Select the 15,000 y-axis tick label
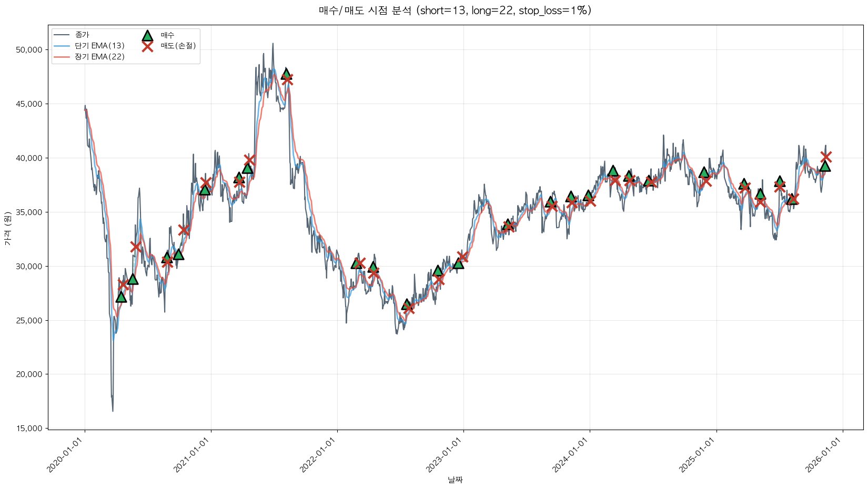Viewport: 868px width, 489px height. coord(30,429)
